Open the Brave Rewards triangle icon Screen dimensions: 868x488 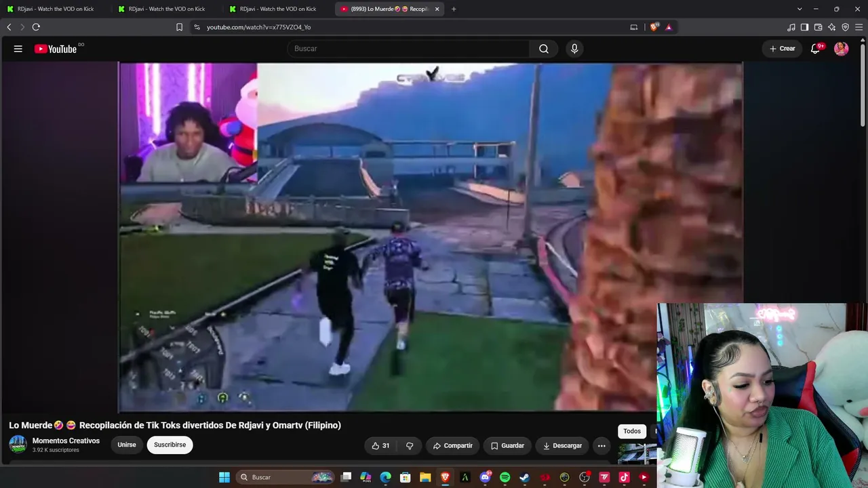[x=669, y=27]
